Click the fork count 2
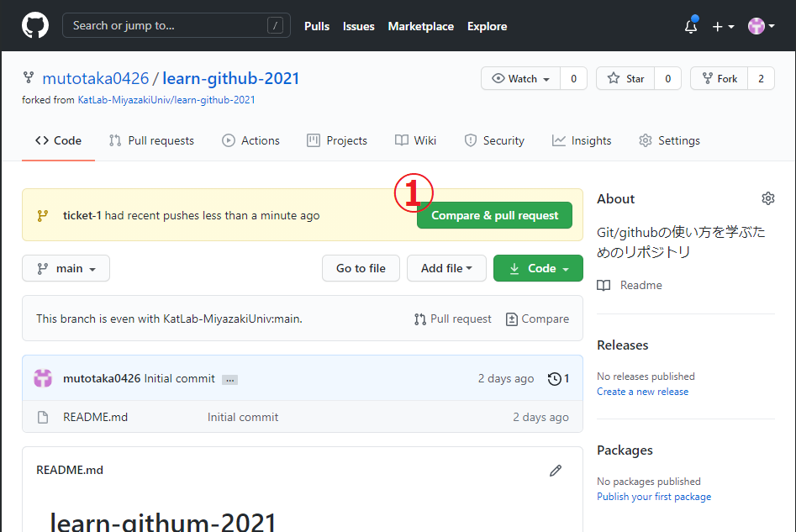The width and height of the screenshot is (796, 532). click(x=761, y=79)
